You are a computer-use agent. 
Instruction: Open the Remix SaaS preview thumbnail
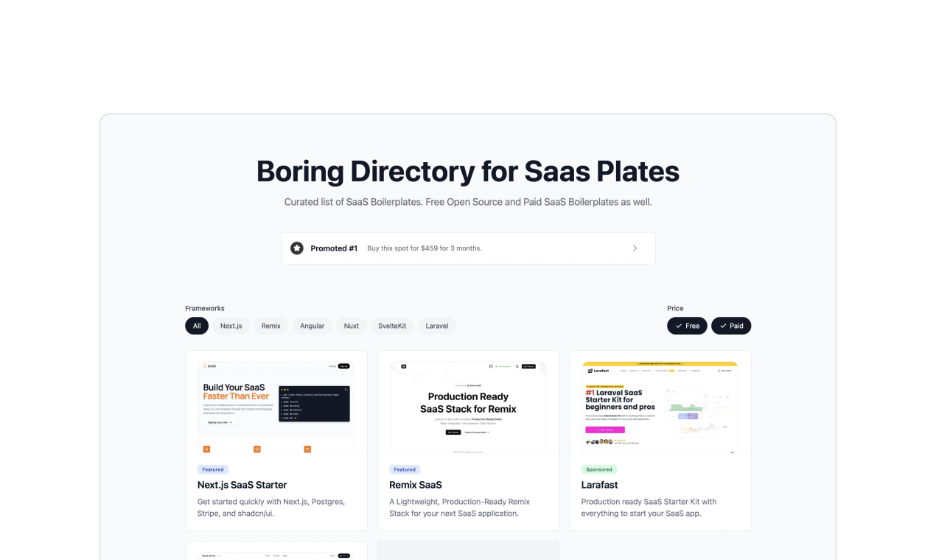coord(468,407)
